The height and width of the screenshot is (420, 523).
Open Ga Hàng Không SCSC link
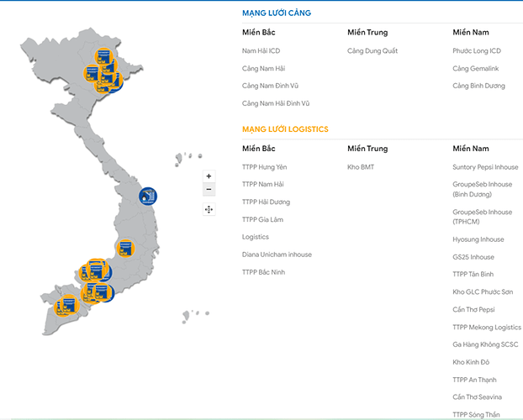pos(485,344)
